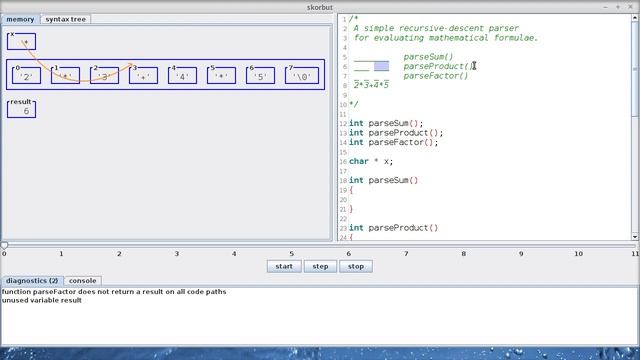Click 'int parseSum();' prototype on line 12
The width and height of the screenshot is (640, 360).
point(386,123)
